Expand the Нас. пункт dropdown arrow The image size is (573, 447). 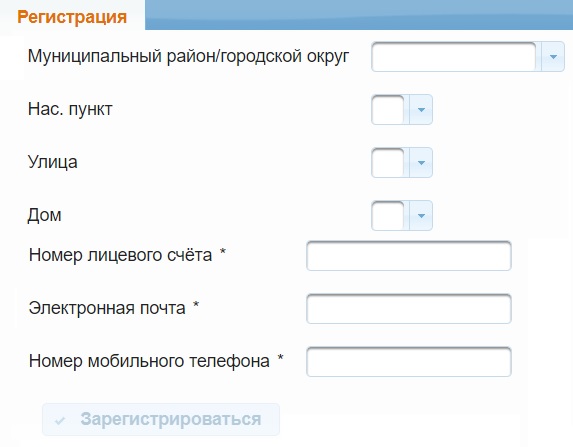pyautogui.click(x=421, y=110)
